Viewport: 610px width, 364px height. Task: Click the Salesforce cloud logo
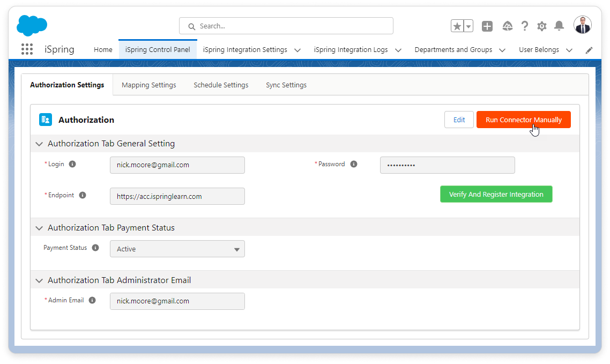[32, 25]
